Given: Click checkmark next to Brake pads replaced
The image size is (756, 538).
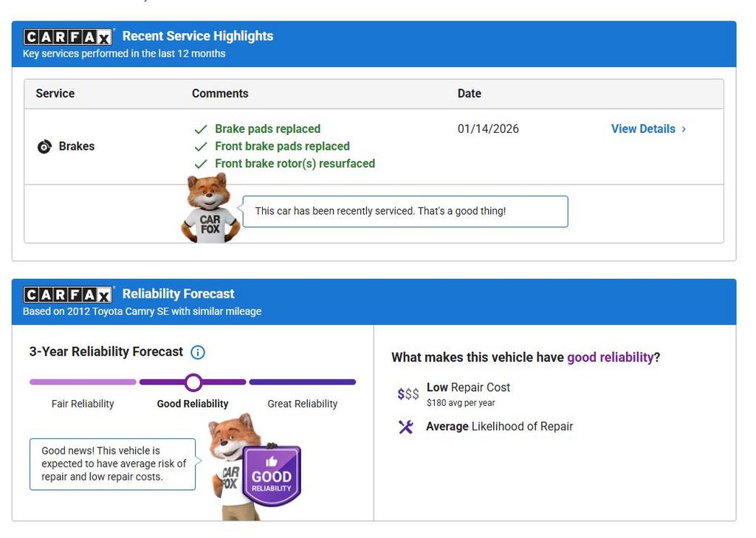Looking at the screenshot, I should 200,129.
